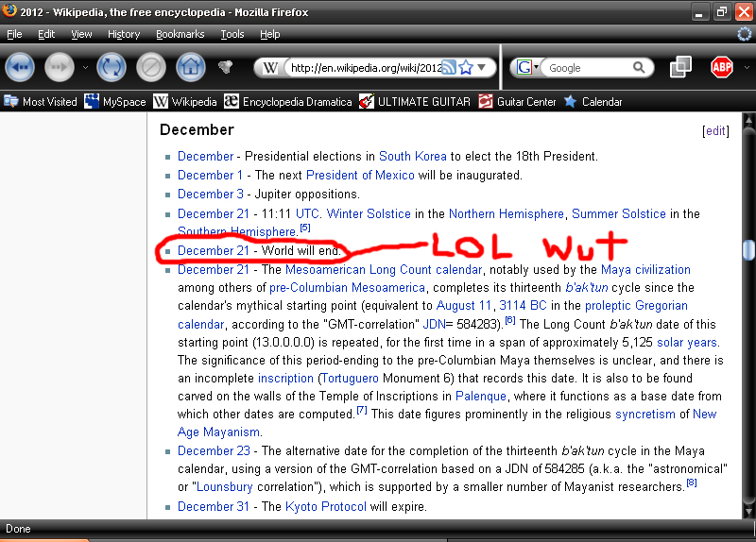The height and width of the screenshot is (542, 756).
Task: Open the back/forward history dropdown arrow
Action: (x=84, y=67)
